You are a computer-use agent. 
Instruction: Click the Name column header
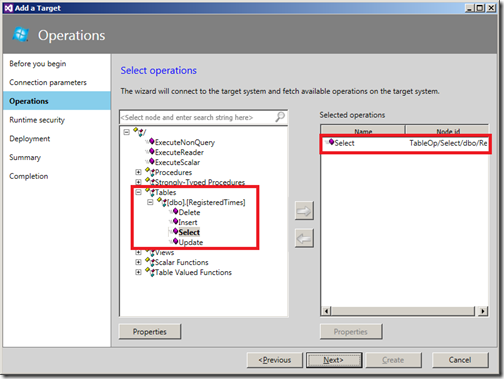363,131
